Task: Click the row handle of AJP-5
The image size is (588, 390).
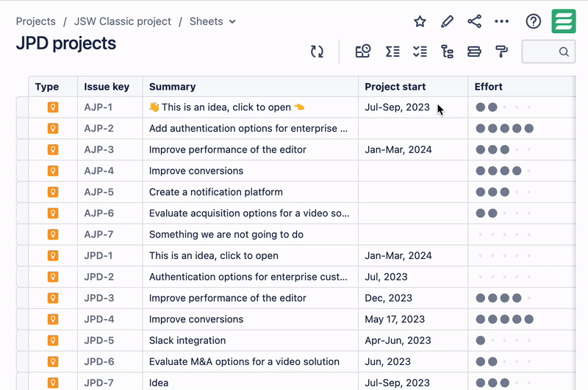Action: click(22, 192)
